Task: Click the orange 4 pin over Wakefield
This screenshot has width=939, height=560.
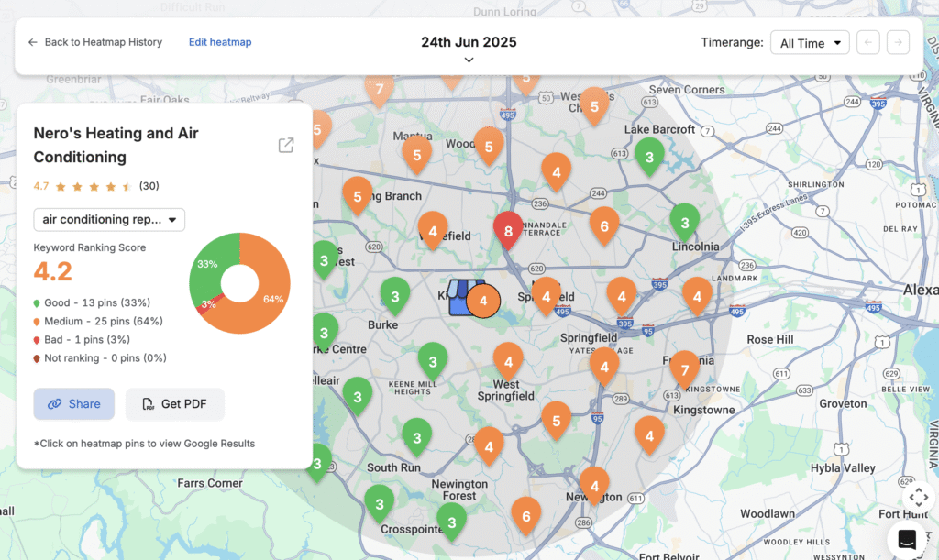Action: pyautogui.click(x=433, y=231)
